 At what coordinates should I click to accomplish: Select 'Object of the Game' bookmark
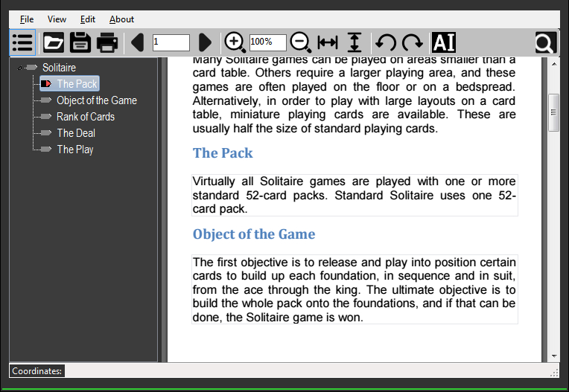click(96, 100)
